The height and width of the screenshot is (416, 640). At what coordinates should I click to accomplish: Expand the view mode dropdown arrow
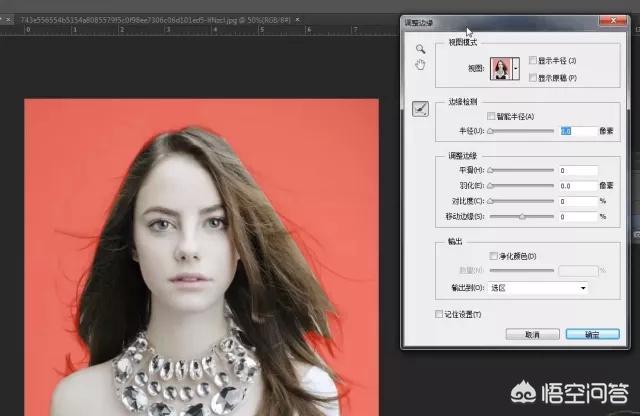[516, 69]
